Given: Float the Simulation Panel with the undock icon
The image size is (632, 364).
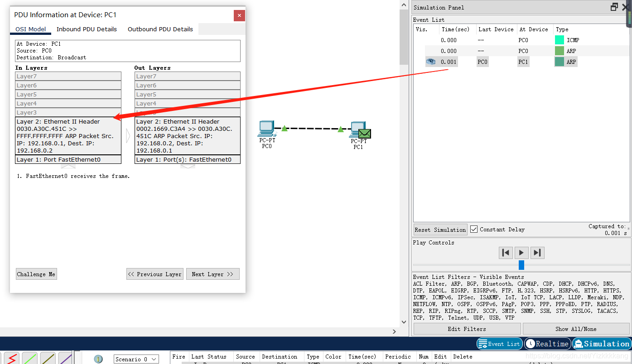Looking at the screenshot, I should 614,7.
